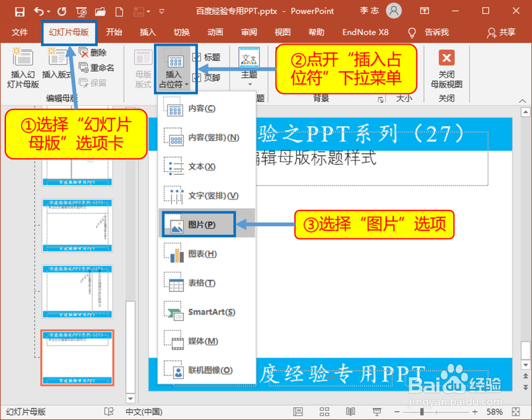Switch to the 动画 tab
Screen dimensions: 532x420
pos(215,32)
